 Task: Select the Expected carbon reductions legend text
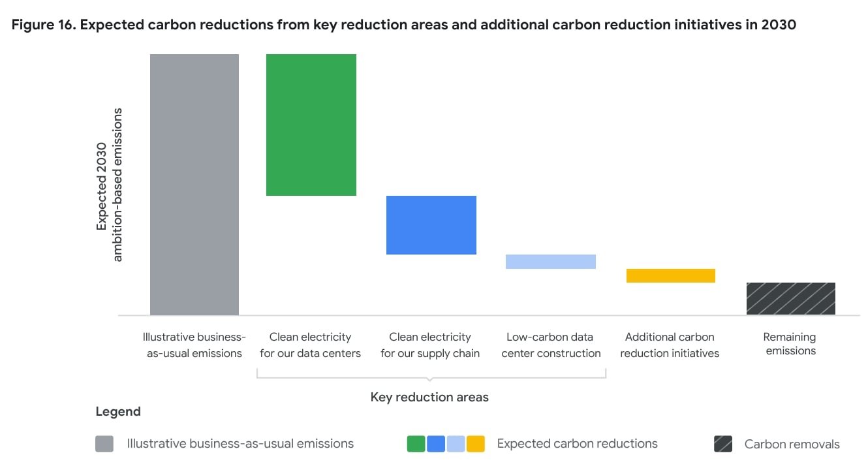(x=577, y=443)
